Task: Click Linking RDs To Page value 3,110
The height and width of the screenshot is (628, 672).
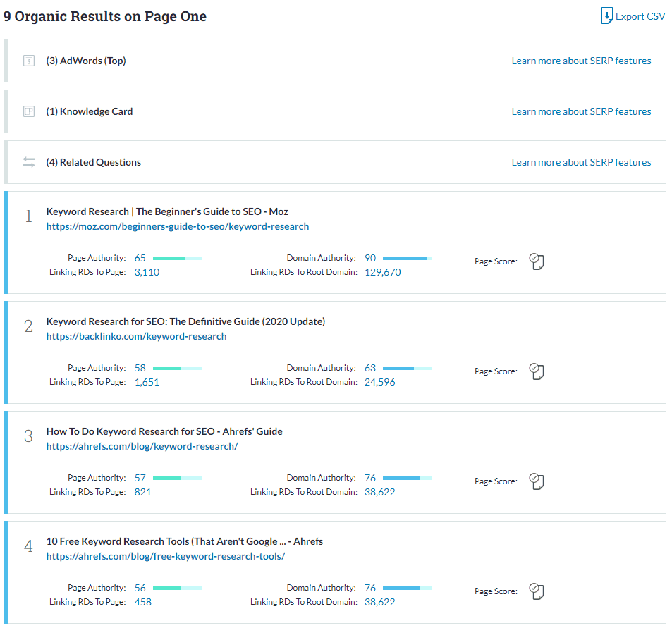Action: (147, 272)
